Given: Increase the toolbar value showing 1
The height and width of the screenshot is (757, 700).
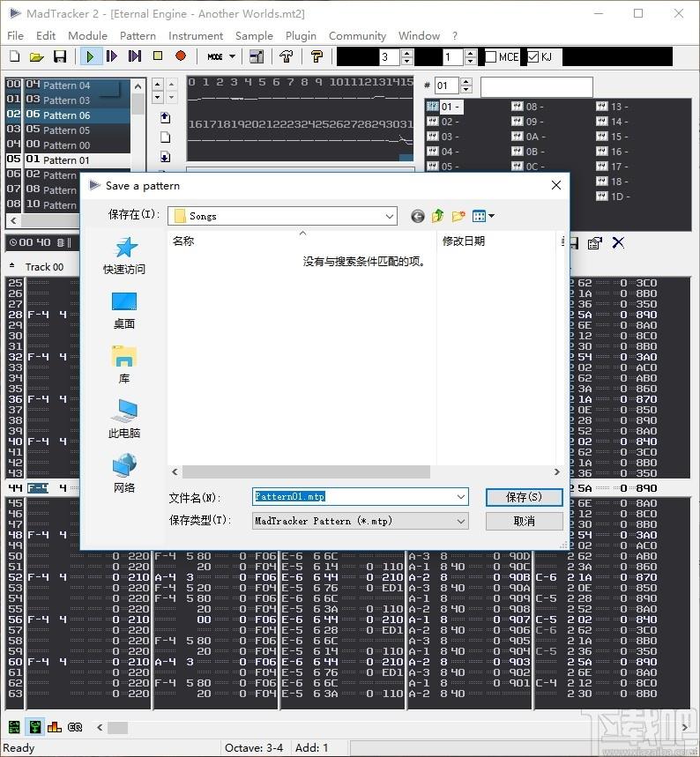Looking at the screenshot, I should (x=471, y=53).
